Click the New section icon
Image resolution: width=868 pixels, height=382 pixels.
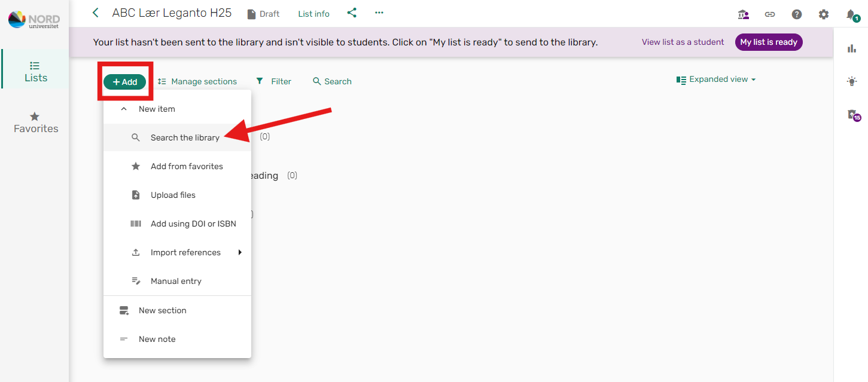pos(124,310)
